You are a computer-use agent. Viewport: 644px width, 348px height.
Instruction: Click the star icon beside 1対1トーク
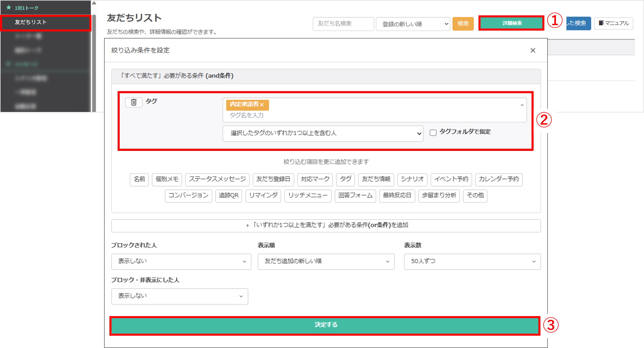[9, 7]
